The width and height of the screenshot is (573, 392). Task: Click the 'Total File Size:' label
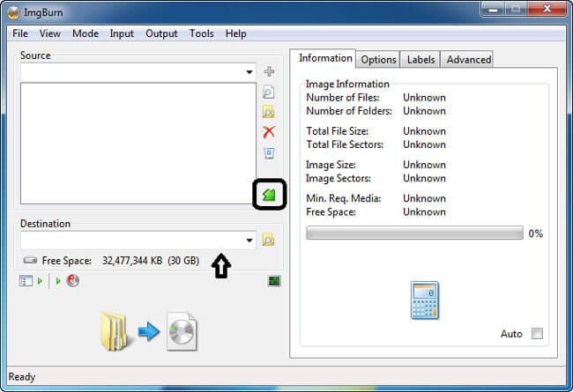(x=338, y=131)
